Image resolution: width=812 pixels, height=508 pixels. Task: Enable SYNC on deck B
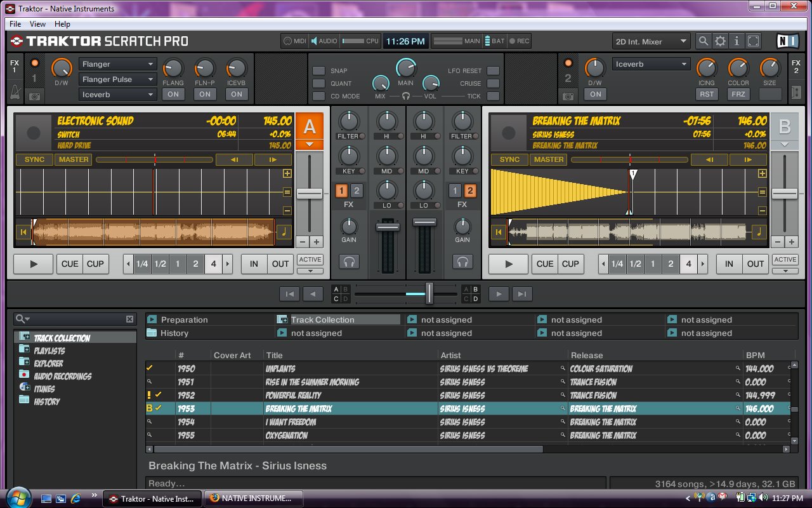pos(509,159)
